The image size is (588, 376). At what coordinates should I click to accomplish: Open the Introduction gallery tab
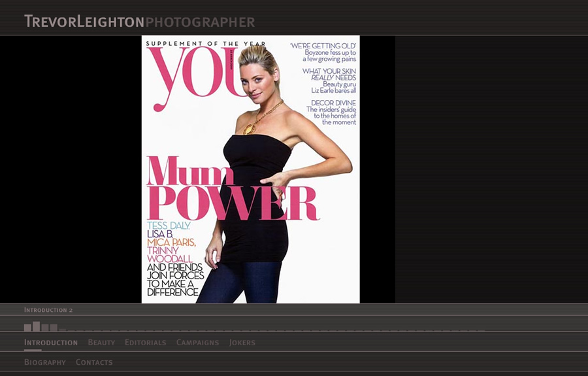[50, 343]
